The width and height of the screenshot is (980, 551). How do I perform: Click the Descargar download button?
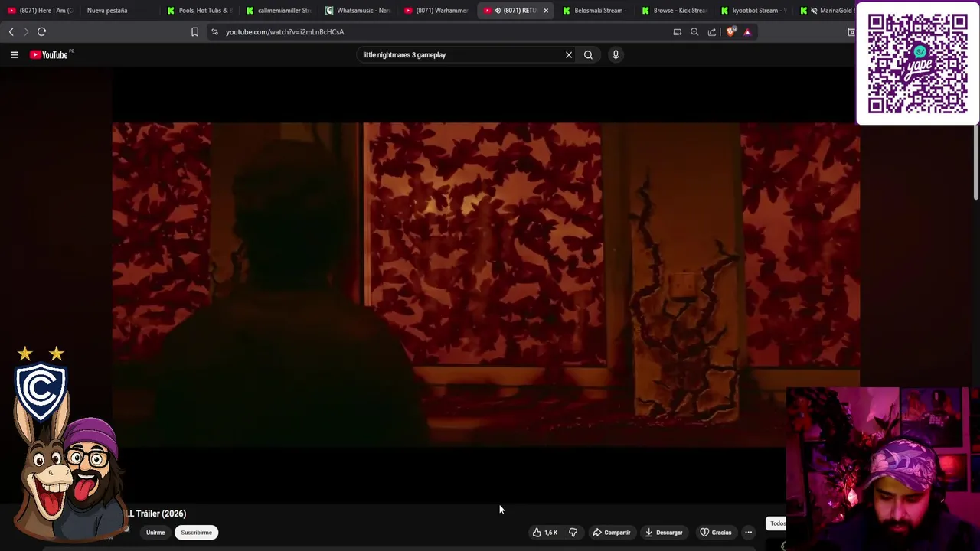663,532
